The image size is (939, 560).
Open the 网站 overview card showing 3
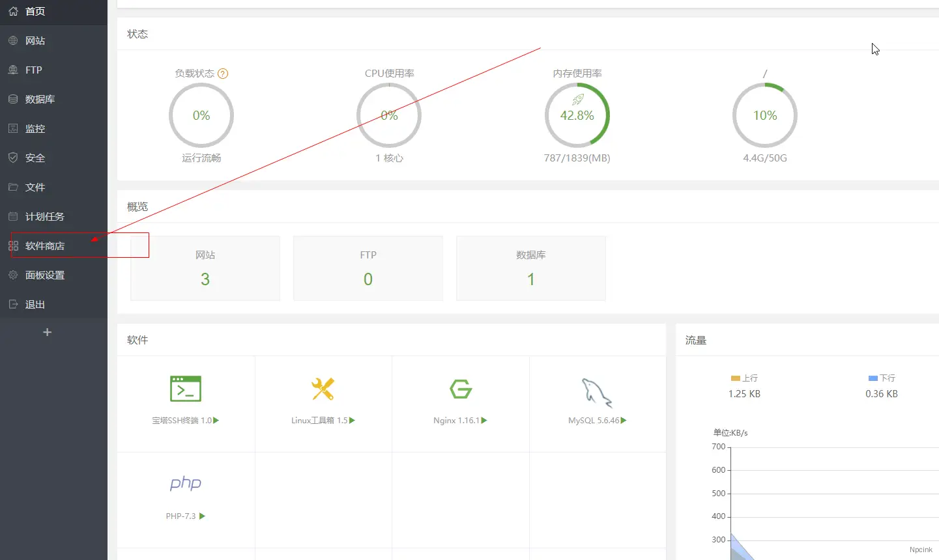[205, 268]
